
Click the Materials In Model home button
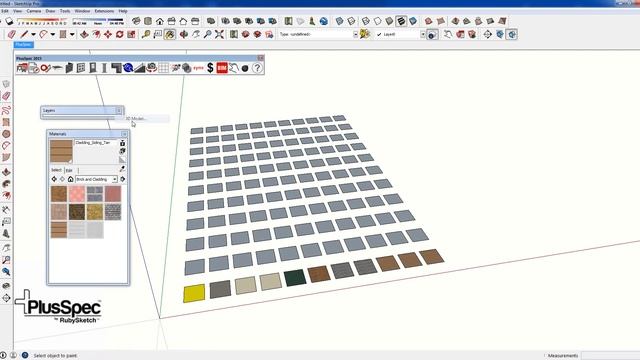tap(70, 179)
